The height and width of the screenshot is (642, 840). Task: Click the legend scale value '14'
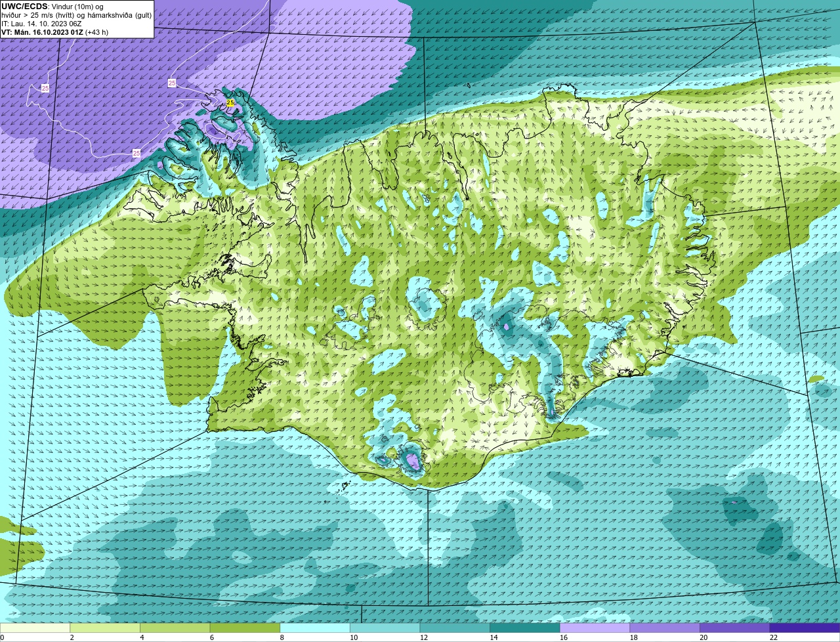coord(493,637)
